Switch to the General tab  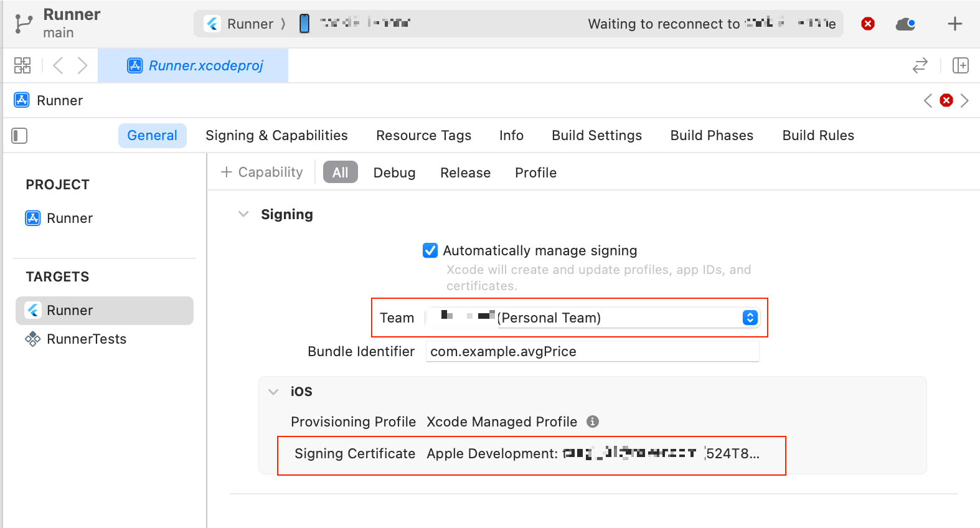tap(153, 136)
